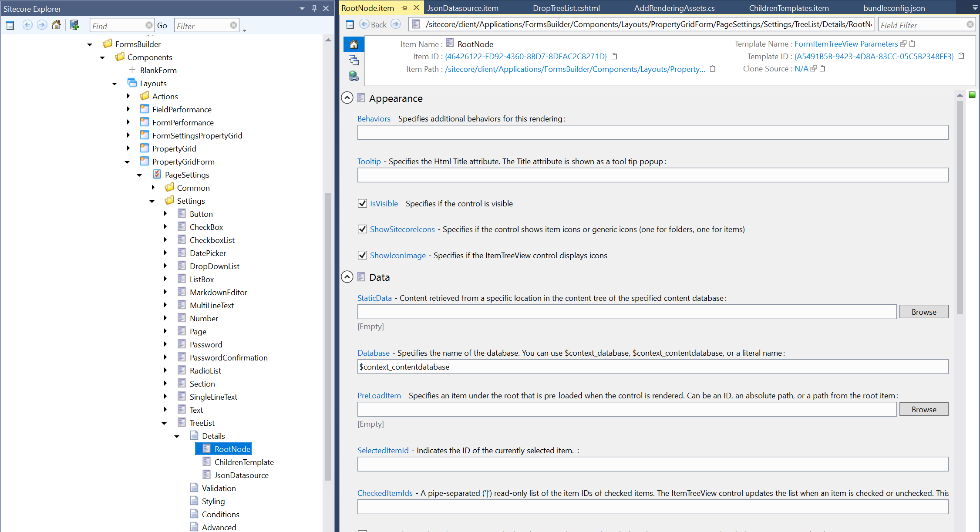980x532 pixels.
Task: Disable the ShowIconImage checkbox
Action: pyautogui.click(x=362, y=255)
